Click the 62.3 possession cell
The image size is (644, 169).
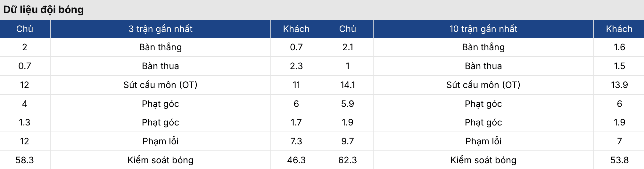(x=348, y=160)
